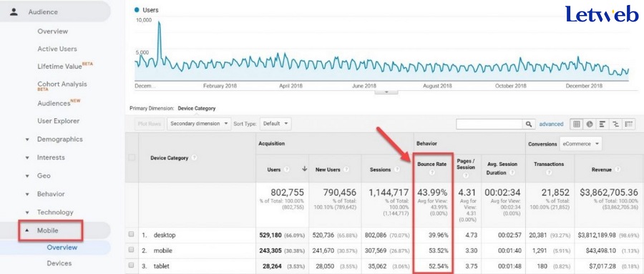
Task: Switch to data table view icon
Action: click(x=576, y=124)
